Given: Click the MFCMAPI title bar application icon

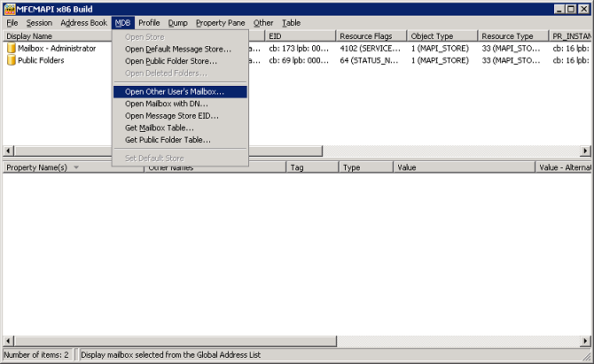Looking at the screenshot, I should click(9, 8).
